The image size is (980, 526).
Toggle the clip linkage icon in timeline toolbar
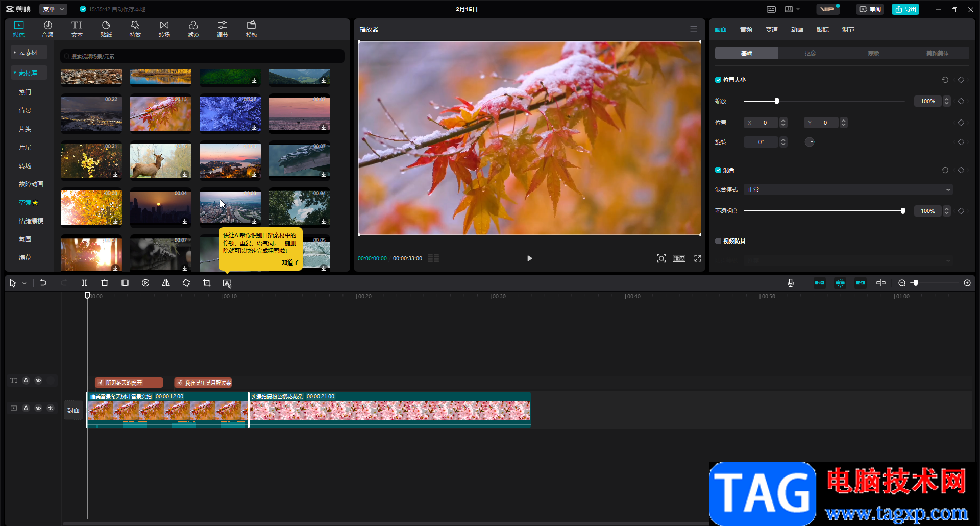point(861,283)
